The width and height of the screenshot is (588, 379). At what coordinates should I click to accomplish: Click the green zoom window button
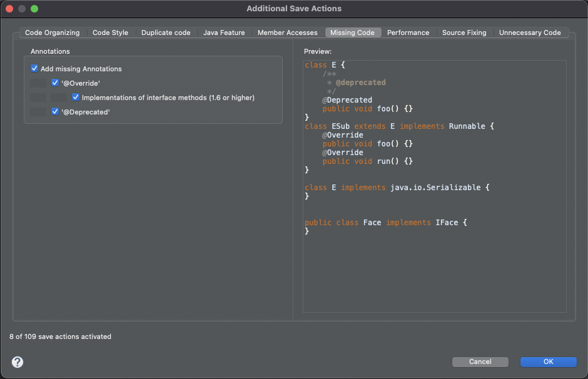click(34, 9)
